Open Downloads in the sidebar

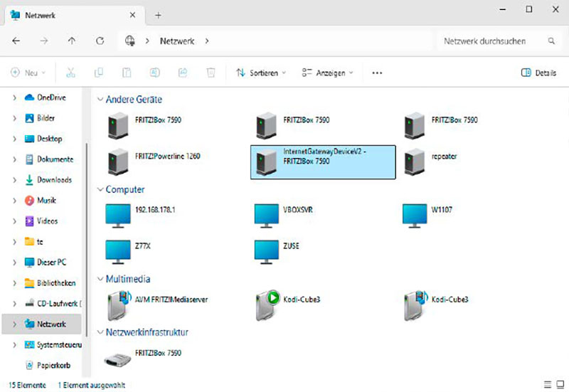click(48, 180)
